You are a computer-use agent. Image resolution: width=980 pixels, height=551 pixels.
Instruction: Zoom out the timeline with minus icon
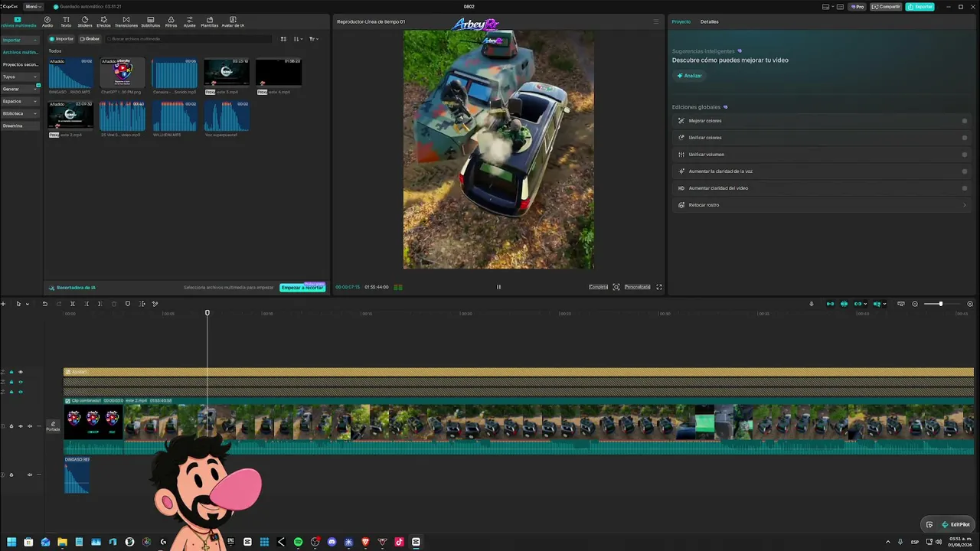click(915, 304)
